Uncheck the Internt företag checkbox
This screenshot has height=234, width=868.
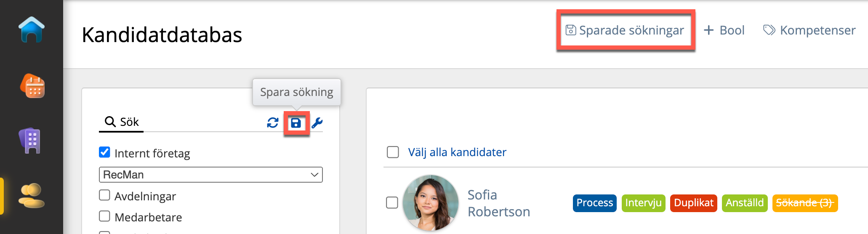tap(104, 152)
